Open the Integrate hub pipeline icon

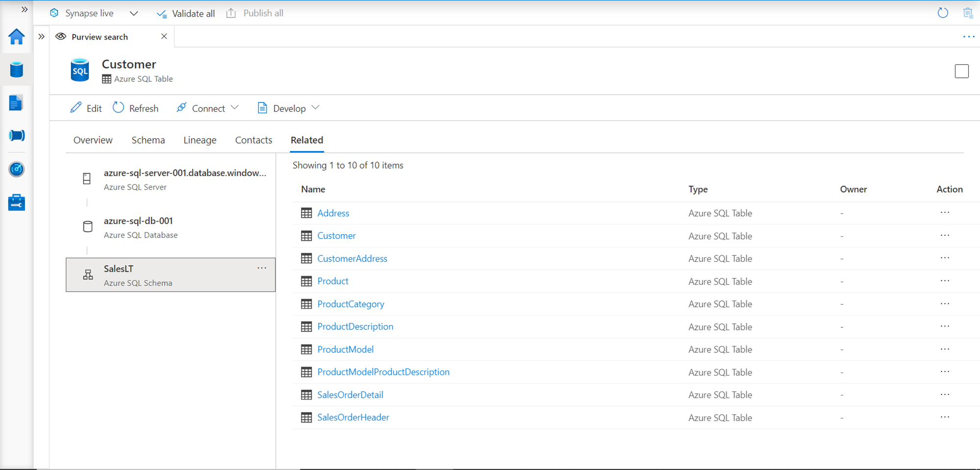coord(17,135)
